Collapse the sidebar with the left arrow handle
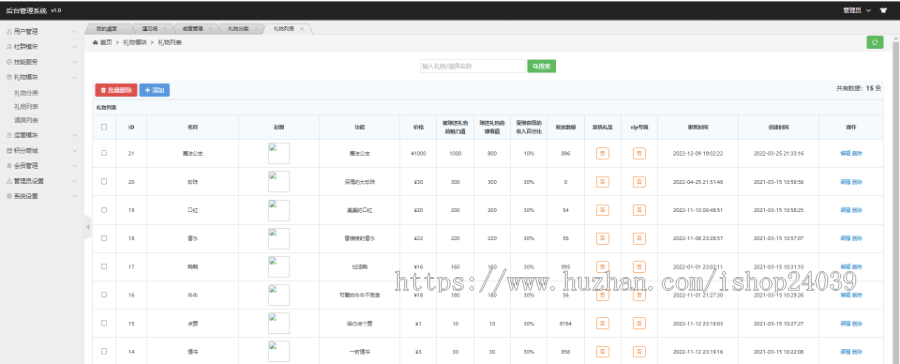Viewport: 900px width, 364px height. coord(88,227)
